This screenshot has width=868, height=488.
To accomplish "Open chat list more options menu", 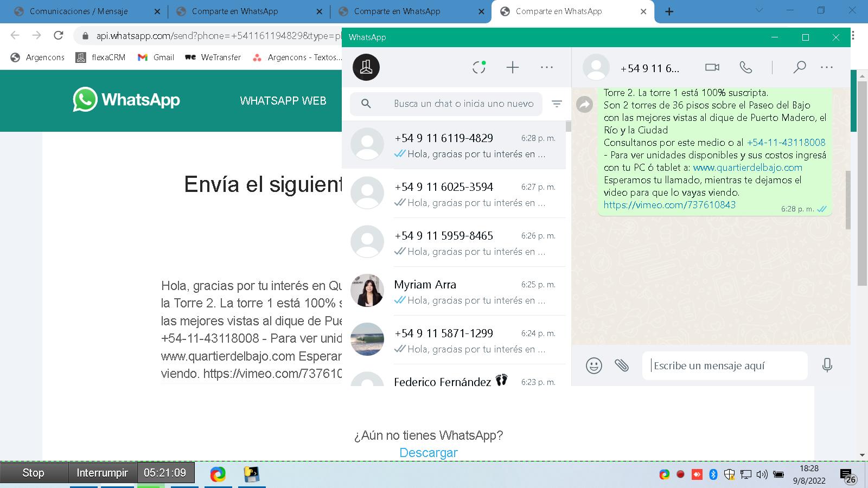I will pyautogui.click(x=547, y=67).
